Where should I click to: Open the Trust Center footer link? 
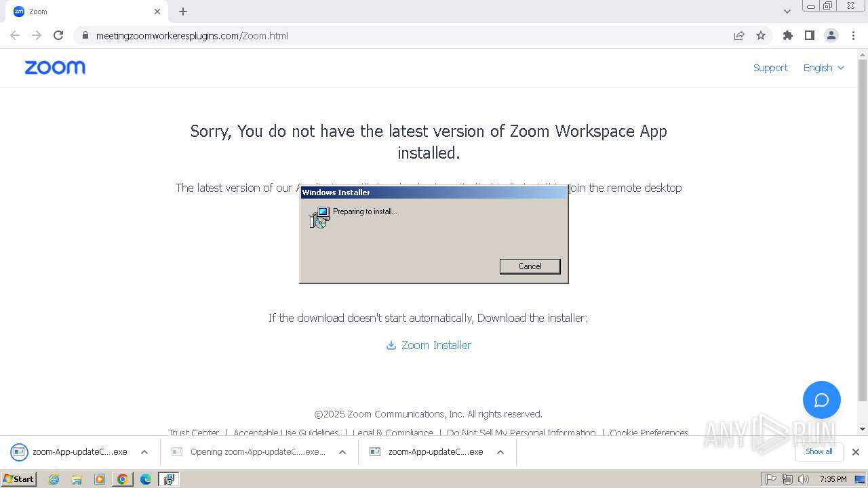click(x=194, y=432)
